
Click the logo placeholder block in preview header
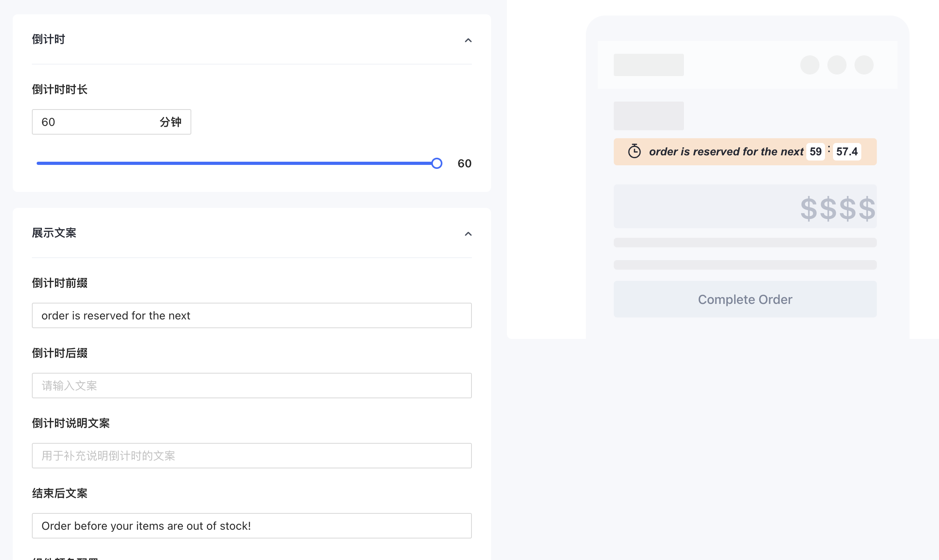click(648, 65)
